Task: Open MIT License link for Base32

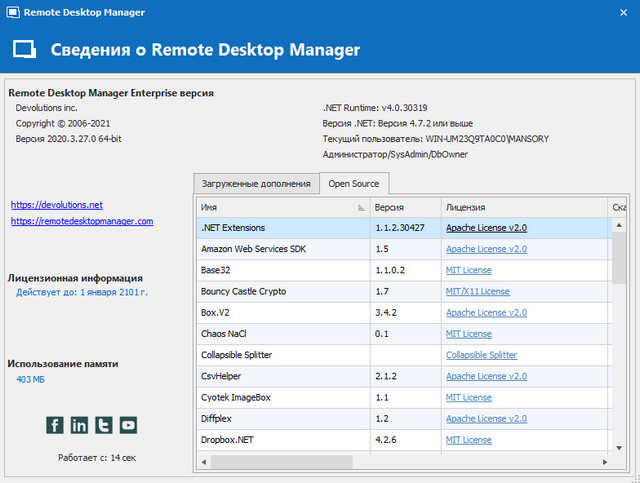Action: [x=469, y=270]
